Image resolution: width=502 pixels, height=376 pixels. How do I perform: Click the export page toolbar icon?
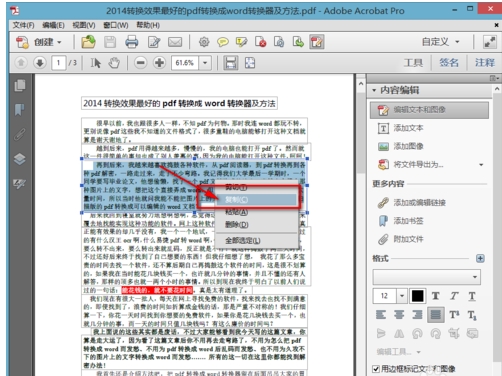(298, 42)
